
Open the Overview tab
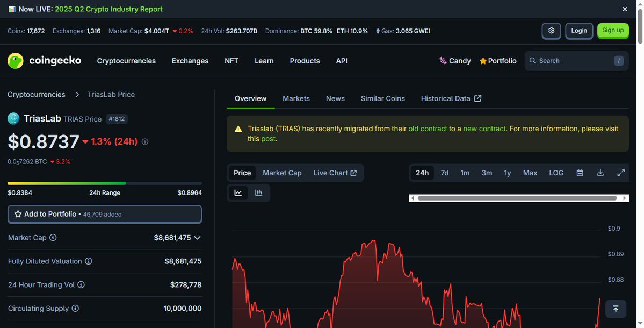[x=250, y=98]
